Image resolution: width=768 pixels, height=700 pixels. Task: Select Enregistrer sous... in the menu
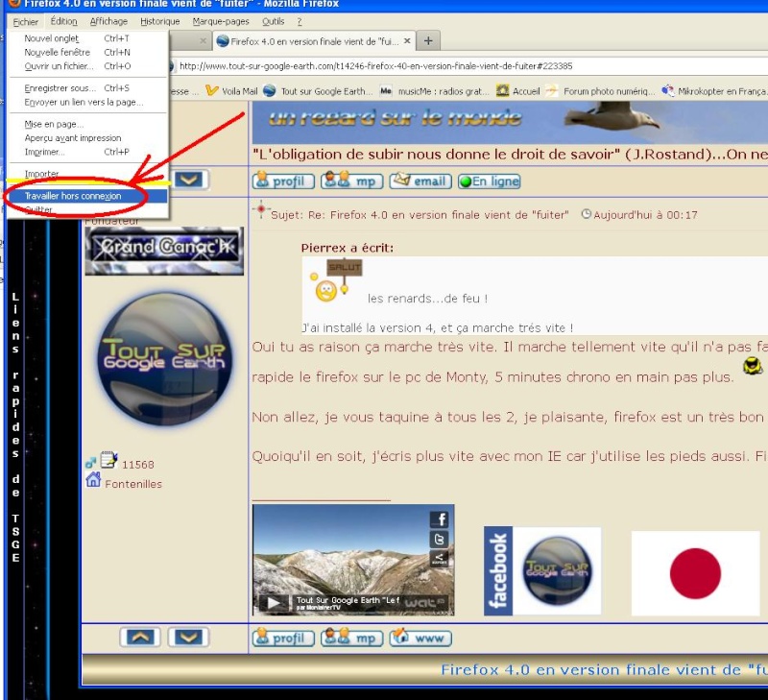pos(88,88)
